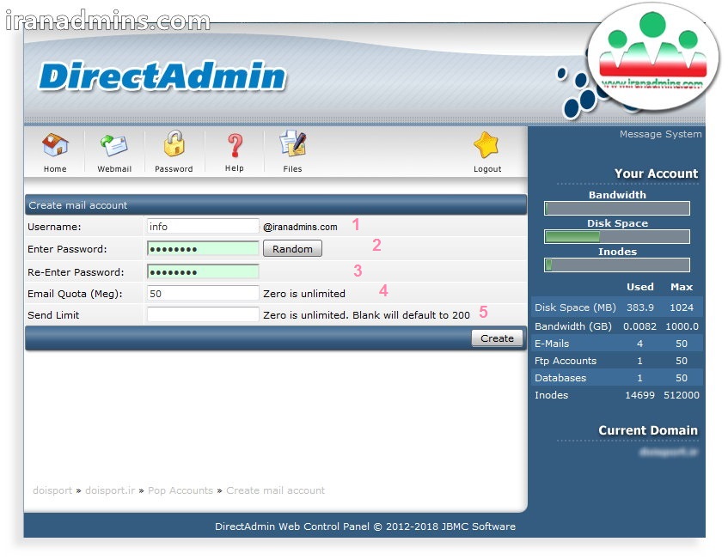Open the Help question mark icon

[x=235, y=145]
